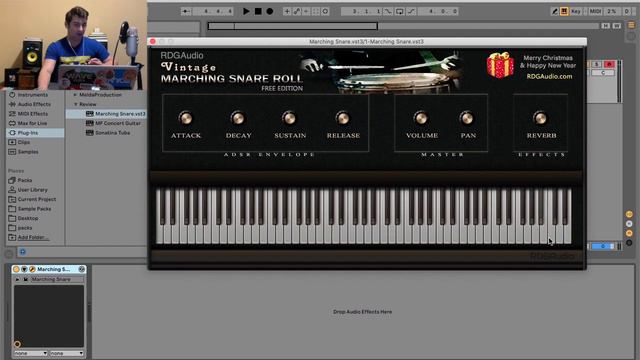Adjust the master VOLUME knob
This screenshot has height=360, width=640.
(421, 118)
